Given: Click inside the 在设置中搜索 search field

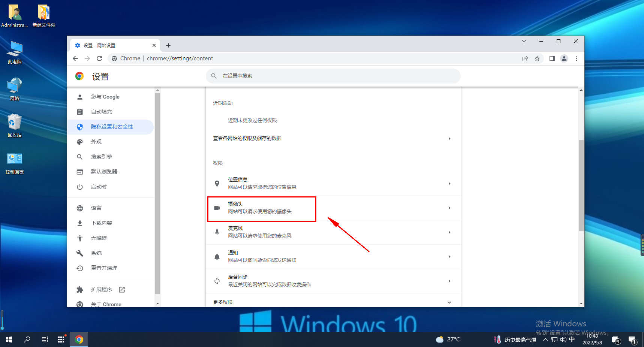Looking at the screenshot, I should 333,76.
